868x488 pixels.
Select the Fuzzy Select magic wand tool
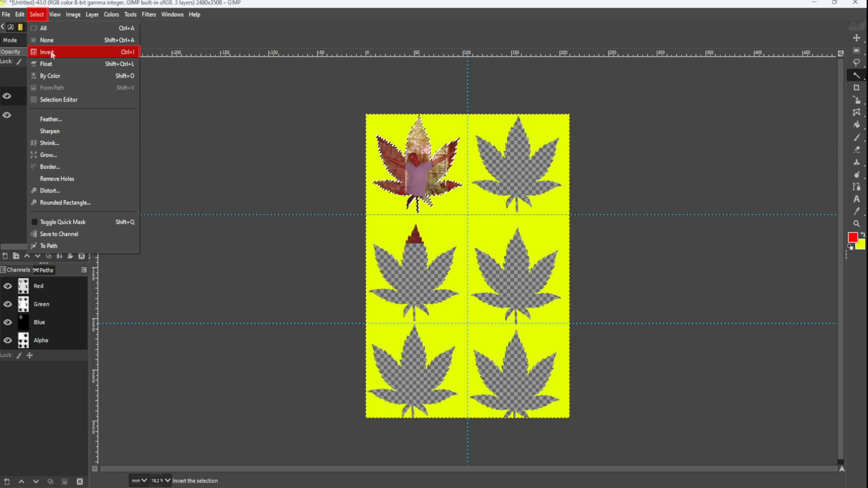click(856, 75)
